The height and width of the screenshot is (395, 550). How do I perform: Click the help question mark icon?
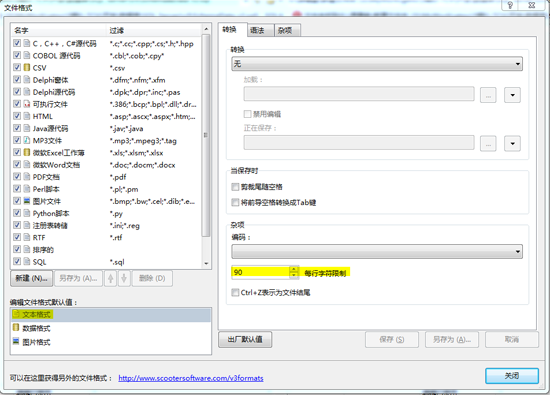point(510,5)
